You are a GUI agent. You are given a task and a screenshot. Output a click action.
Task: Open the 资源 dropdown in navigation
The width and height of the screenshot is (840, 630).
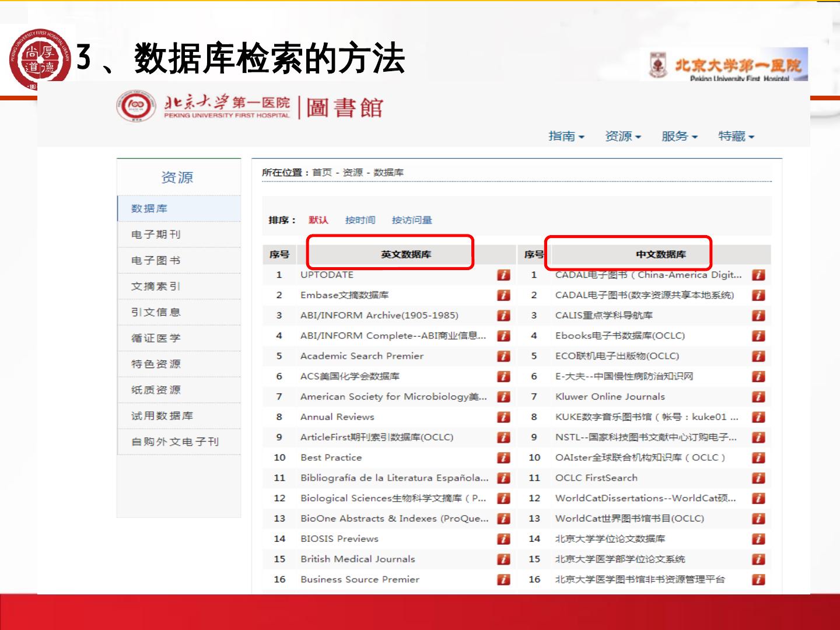tap(622, 136)
